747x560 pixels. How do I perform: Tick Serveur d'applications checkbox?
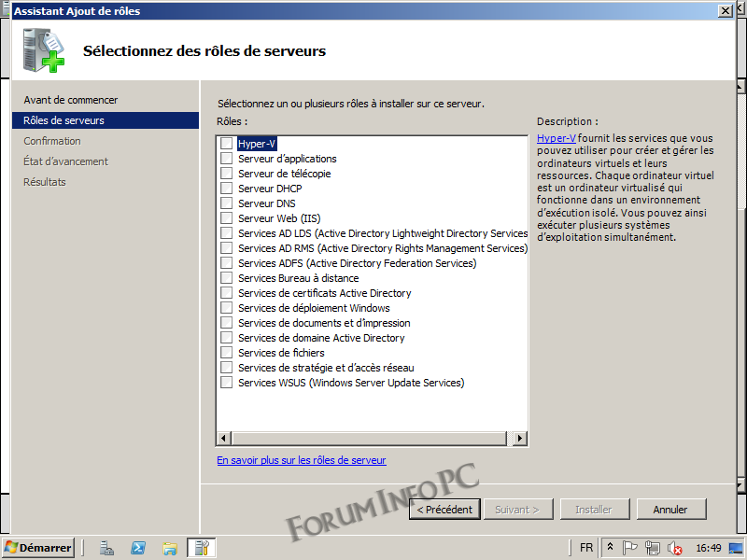point(227,158)
